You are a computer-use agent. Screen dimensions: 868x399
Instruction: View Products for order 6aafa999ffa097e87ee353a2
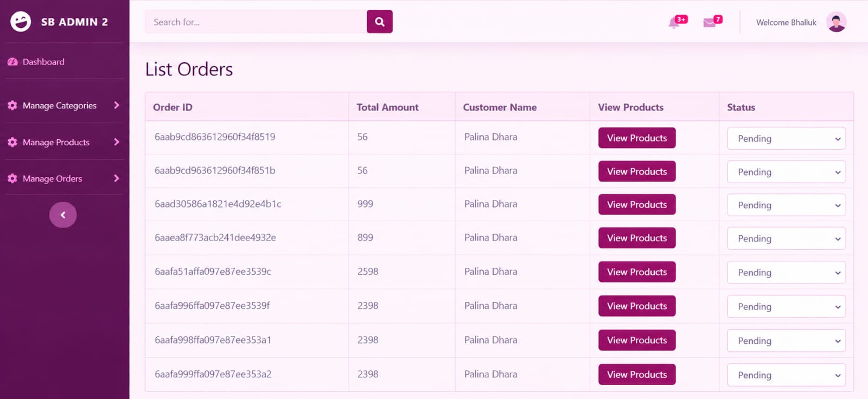tap(637, 374)
